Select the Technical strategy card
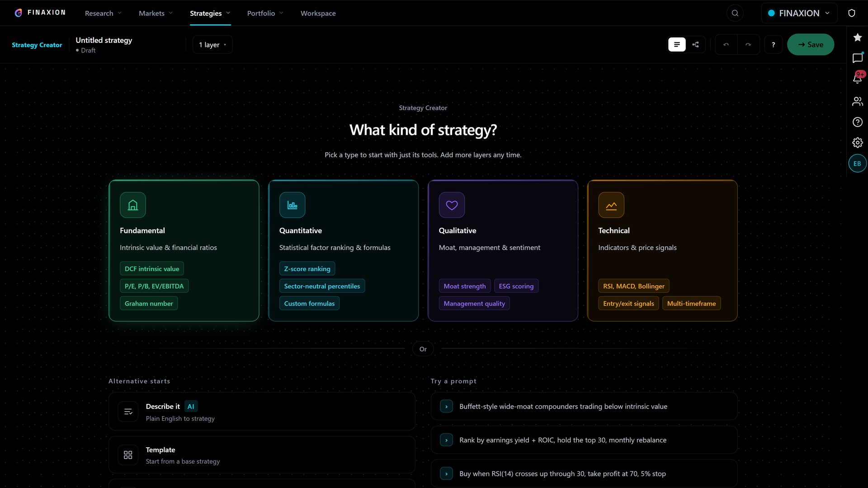The height and width of the screenshot is (488, 868). 662,251
